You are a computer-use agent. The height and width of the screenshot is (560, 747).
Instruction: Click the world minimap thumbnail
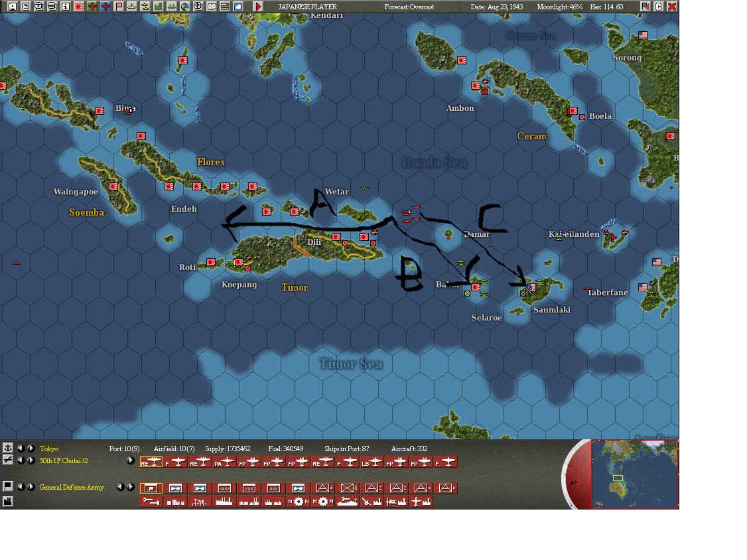(x=635, y=474)
